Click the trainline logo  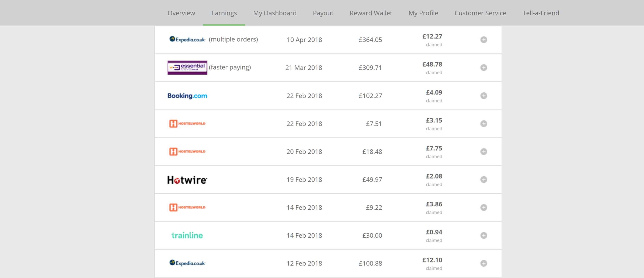point(187,235)
